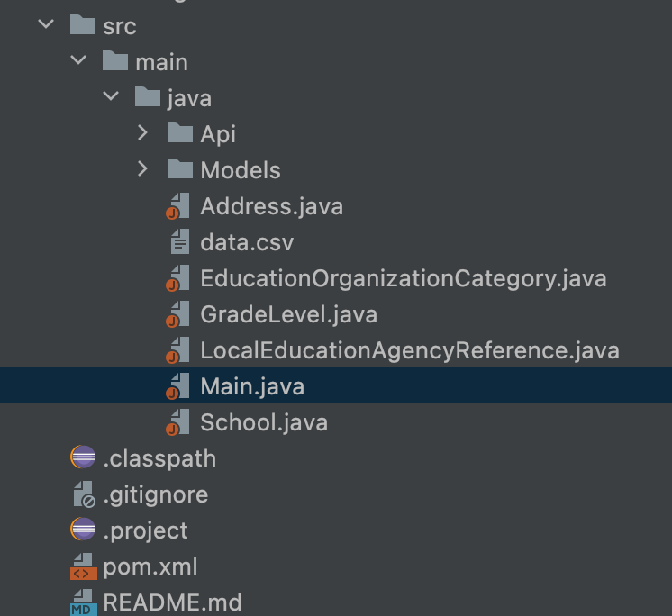Click the GradeLevel.java file icon

coord(177,314)
